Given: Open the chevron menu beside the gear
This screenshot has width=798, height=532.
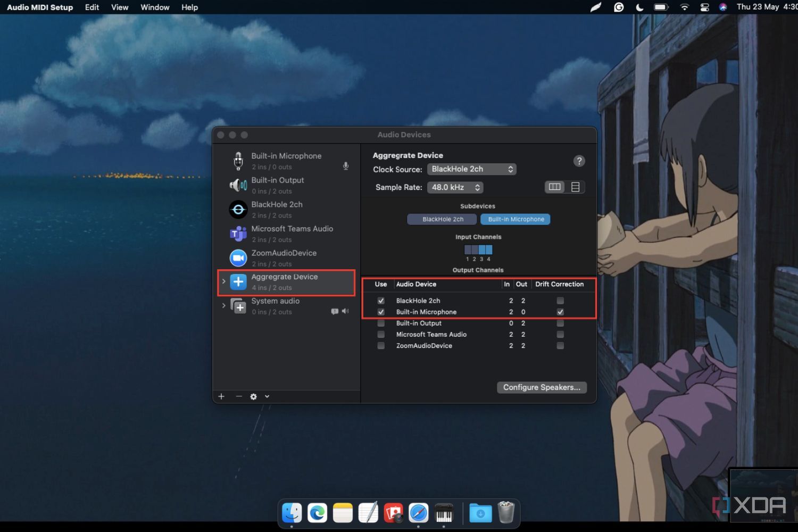Looking at the screenshot, I should (267, 396).
